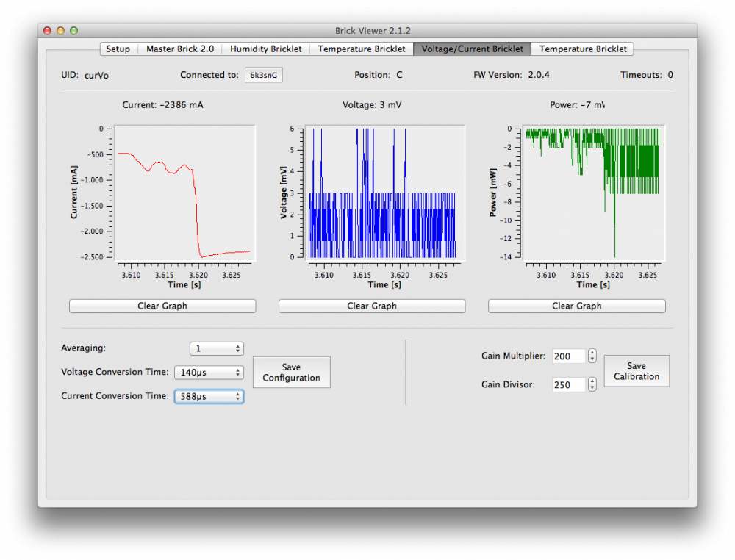Open the Master Brick 2.0 tab

(180, 49)
